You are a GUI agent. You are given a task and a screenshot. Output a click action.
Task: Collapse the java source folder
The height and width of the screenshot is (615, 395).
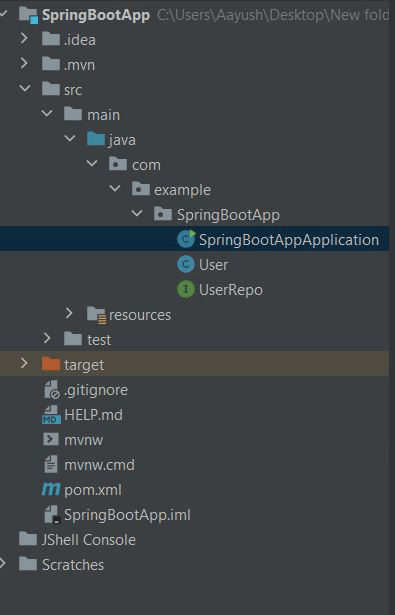70,138
